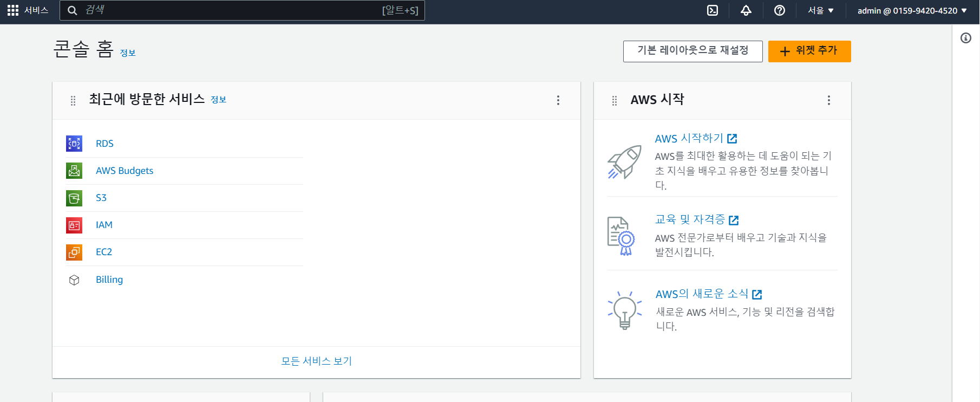This screenshot has height=402, width=980.
Task: Open three-dot menu of AWS 시작 widget
Action: point(829,100)
